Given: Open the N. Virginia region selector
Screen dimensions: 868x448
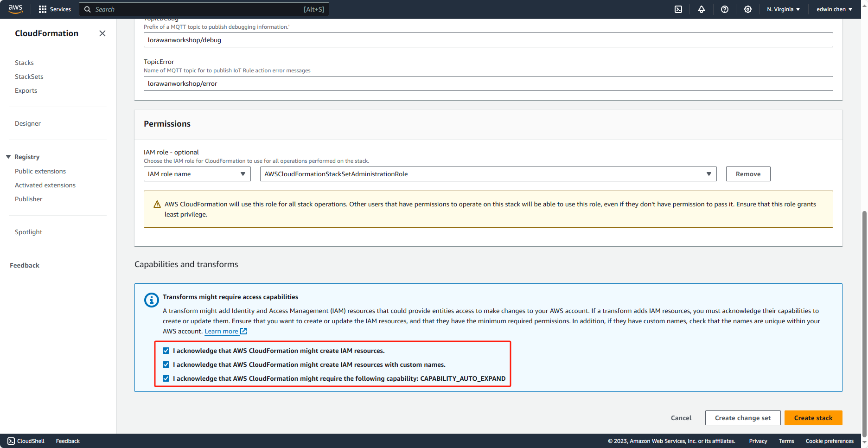Looking at the screenshot, I should [x=783, y=9].
